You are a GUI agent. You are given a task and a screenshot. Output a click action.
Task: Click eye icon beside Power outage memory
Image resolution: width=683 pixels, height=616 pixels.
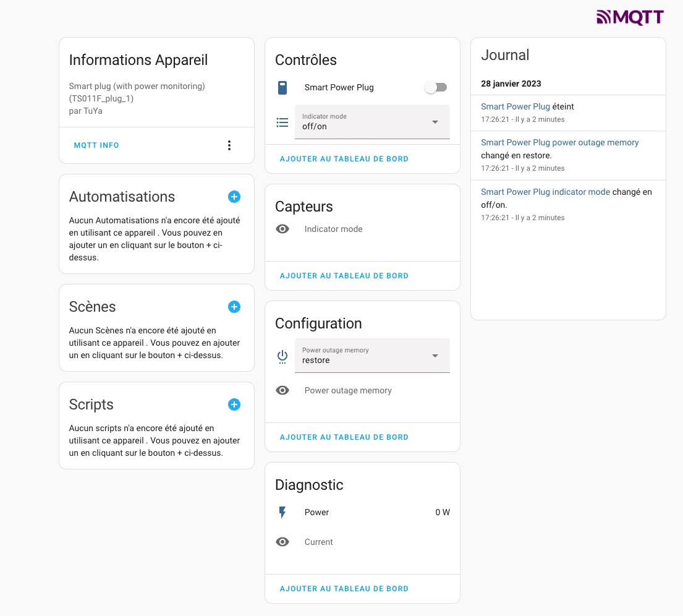[x=282, y=390]
